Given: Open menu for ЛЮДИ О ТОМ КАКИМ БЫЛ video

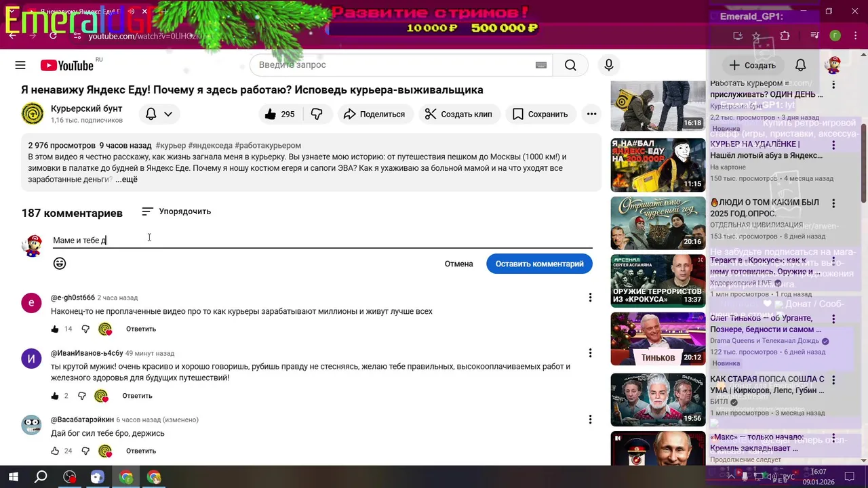Looking at the screenshot, I should point(833,203).
